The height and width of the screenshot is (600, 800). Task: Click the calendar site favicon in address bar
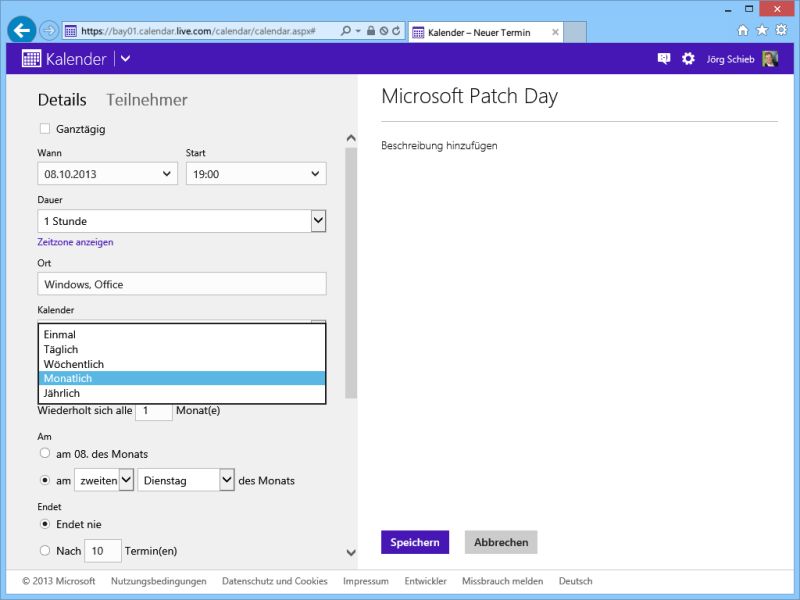pos(71,31)
